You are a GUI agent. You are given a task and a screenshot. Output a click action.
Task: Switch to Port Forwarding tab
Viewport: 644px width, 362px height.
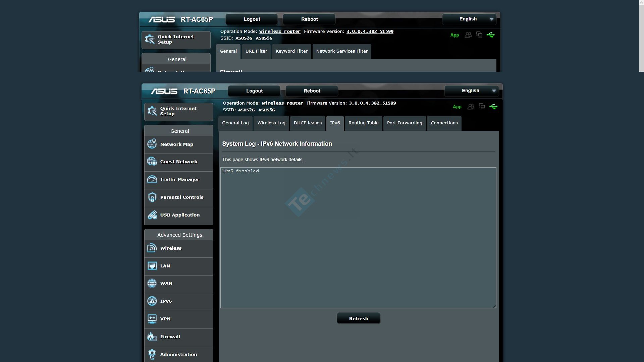[405, 123]
